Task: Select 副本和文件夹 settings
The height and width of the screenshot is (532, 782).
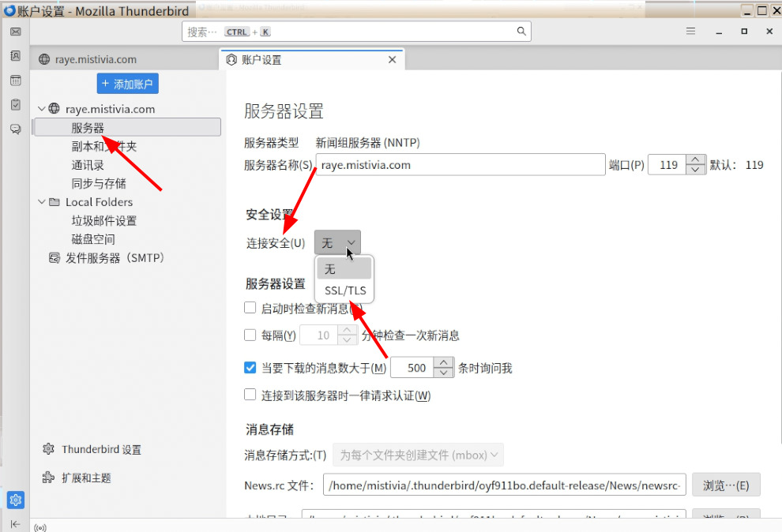Action: point(103,147)
